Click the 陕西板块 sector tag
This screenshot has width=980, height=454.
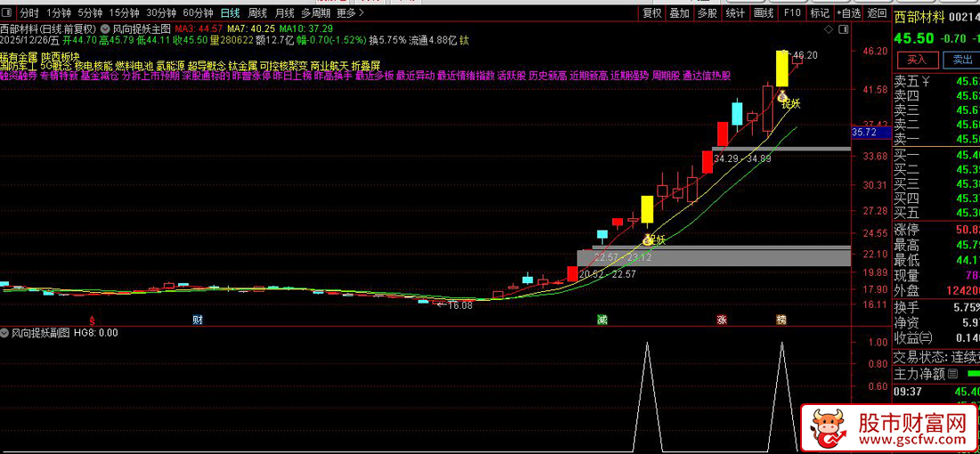[61, 55]
